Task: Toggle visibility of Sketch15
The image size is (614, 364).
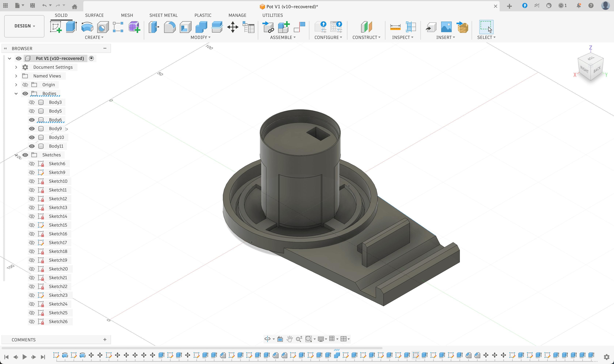Action: coord(32,225)
